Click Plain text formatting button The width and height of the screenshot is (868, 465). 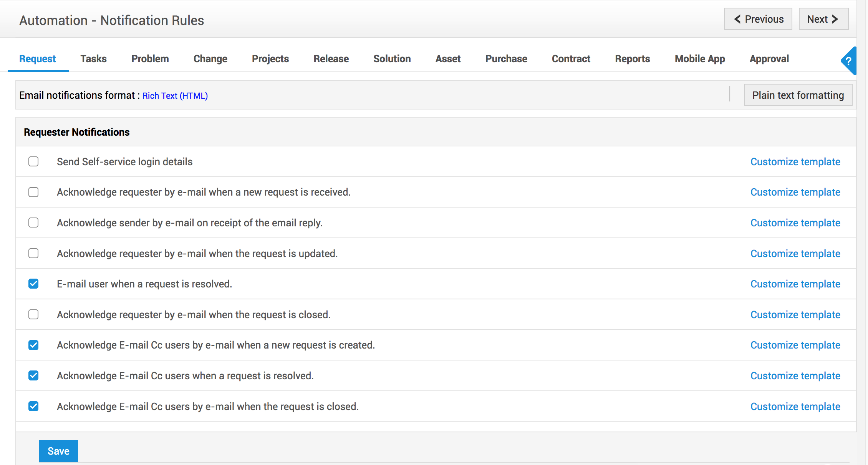coord(798,95)
